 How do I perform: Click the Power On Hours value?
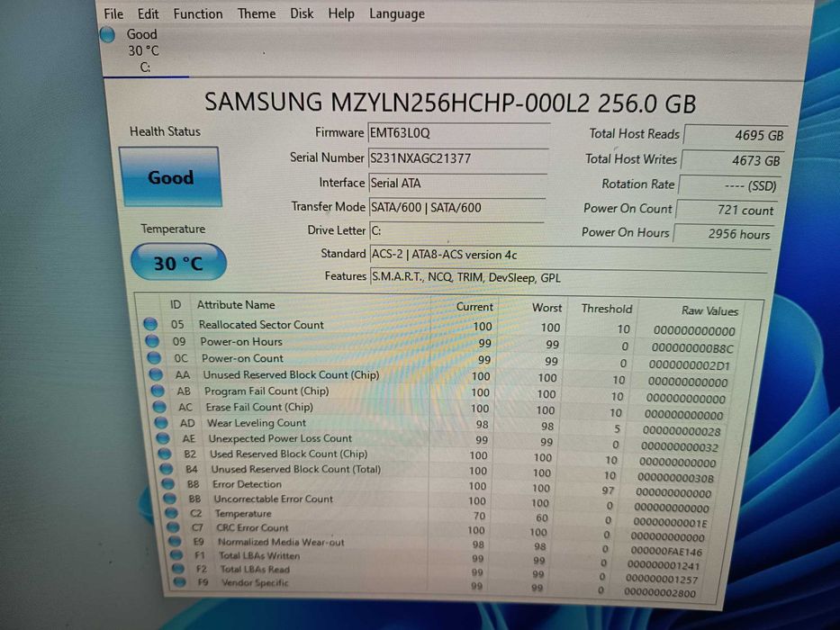pyautogui.click(x=723, y=234)
